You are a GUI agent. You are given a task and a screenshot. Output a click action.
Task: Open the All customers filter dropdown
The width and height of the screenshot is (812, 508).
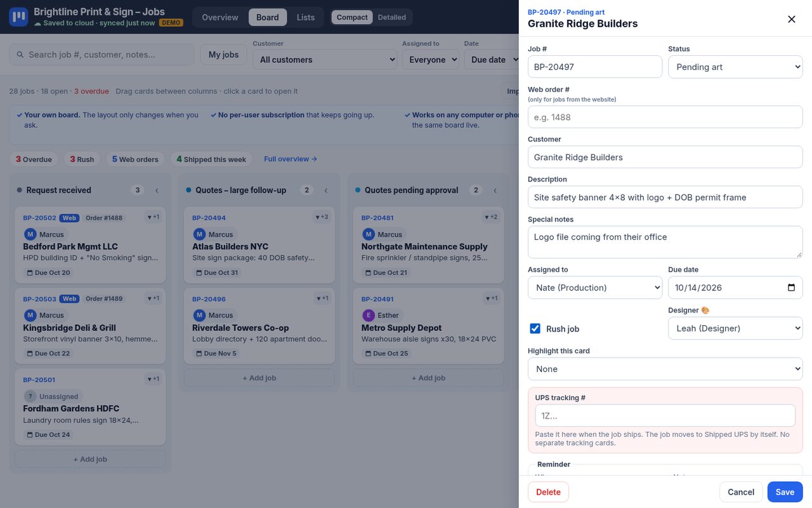325,60
